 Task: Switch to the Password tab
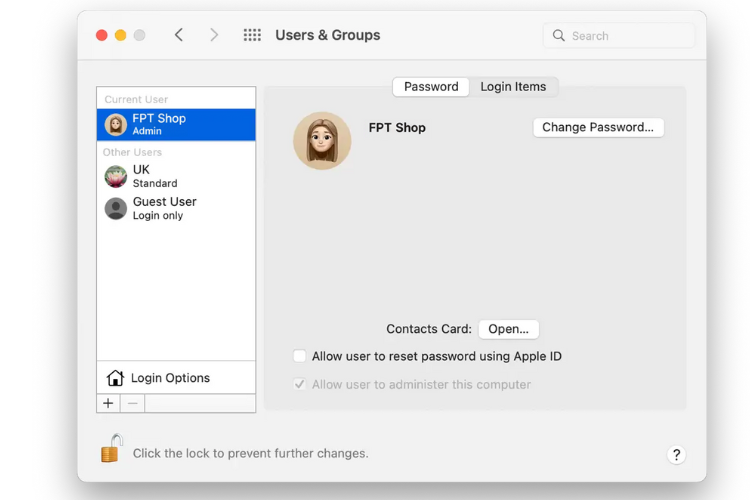[x=431, y=87]
